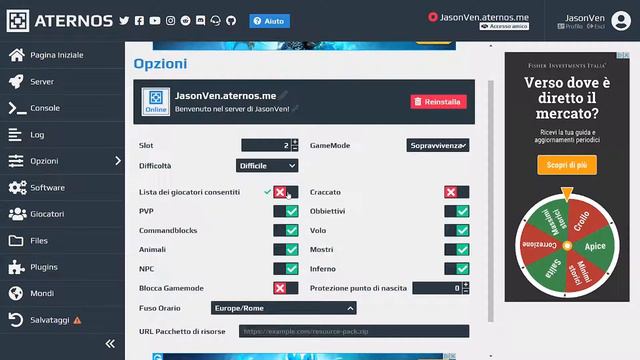Enable the Blocca Gamemode switch
Screen dimensions: 640x360
coord(285,288)
